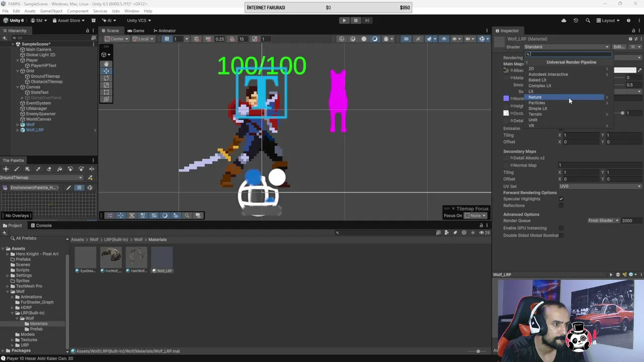Image resolution: width=644 pixels, height=362 pixels.
Task: Toggle the grid visibility button in Scene toolbar
Action: pos(167,39)
